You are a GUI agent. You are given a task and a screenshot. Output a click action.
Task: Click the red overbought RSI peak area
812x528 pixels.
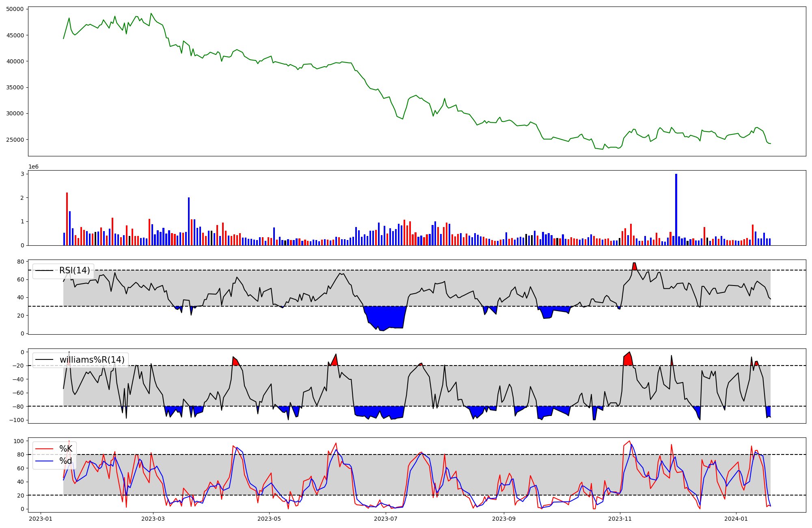point(634,266)
